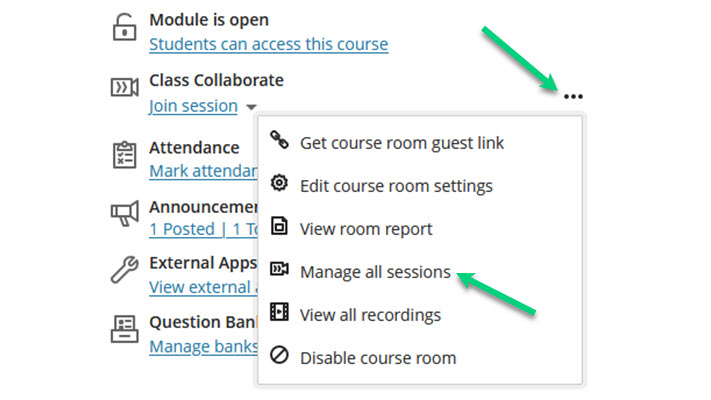Open Students can access this course link
This screenshot has width=711, height=400.
click(269, 44)
